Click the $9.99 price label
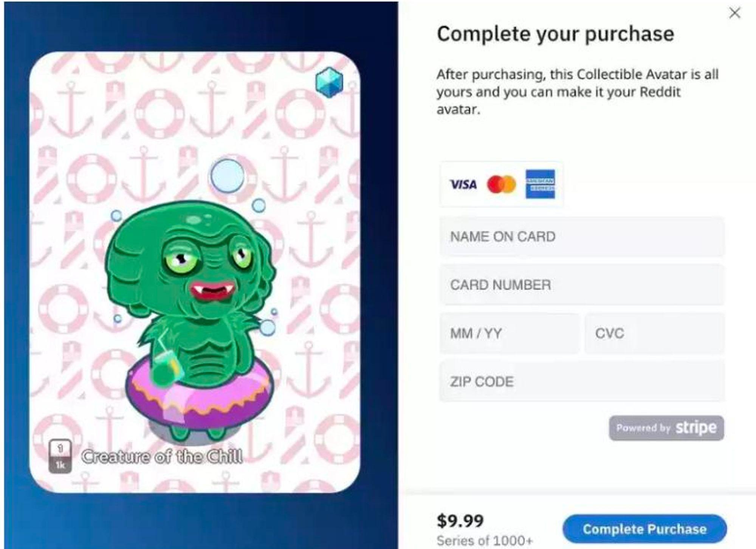The image size is (756, 549). point(460,521)
